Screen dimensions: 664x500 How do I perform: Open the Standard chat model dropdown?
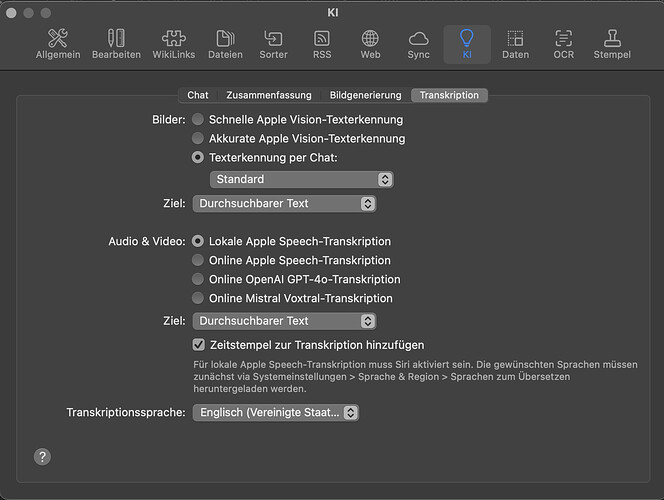301,179
